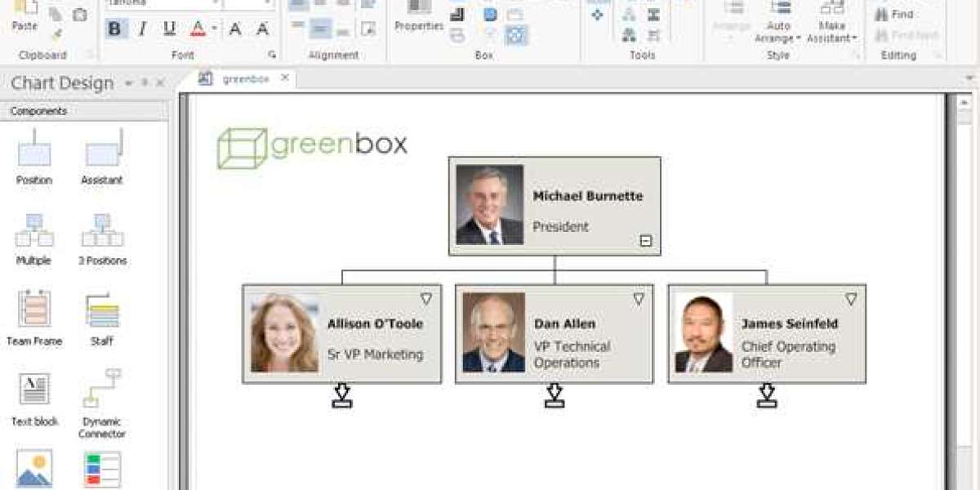Click the Properties button
Image resolution: width=980 pixels, height=490 pixels.
point(419,18)
